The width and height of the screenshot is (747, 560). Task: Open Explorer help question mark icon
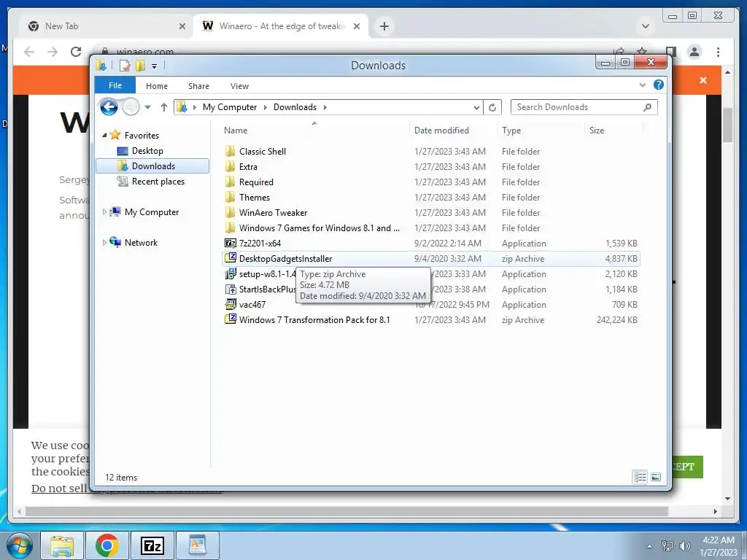pos(659,85)
